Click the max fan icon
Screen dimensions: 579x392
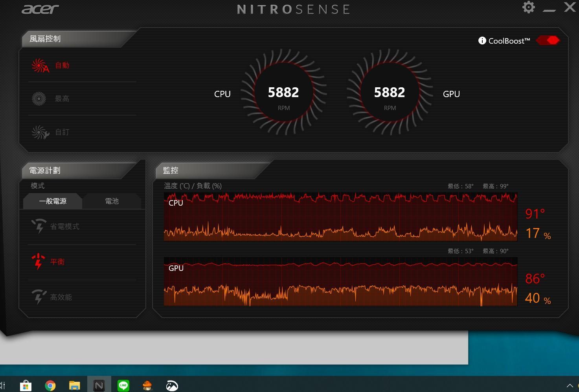(39, 99)
